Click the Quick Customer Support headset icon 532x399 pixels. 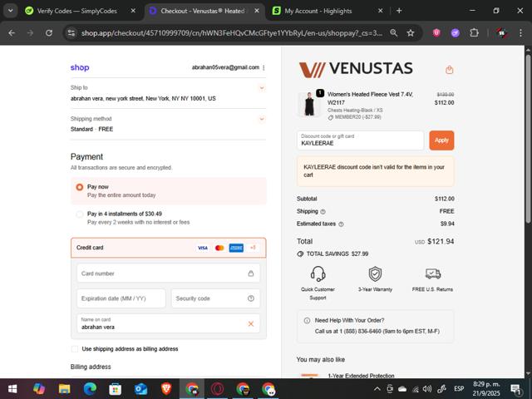318,273
